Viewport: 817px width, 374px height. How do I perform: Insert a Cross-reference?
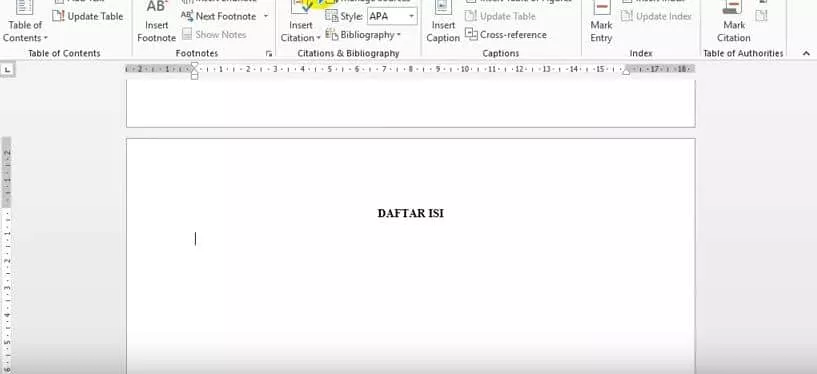tap(506, 35)
